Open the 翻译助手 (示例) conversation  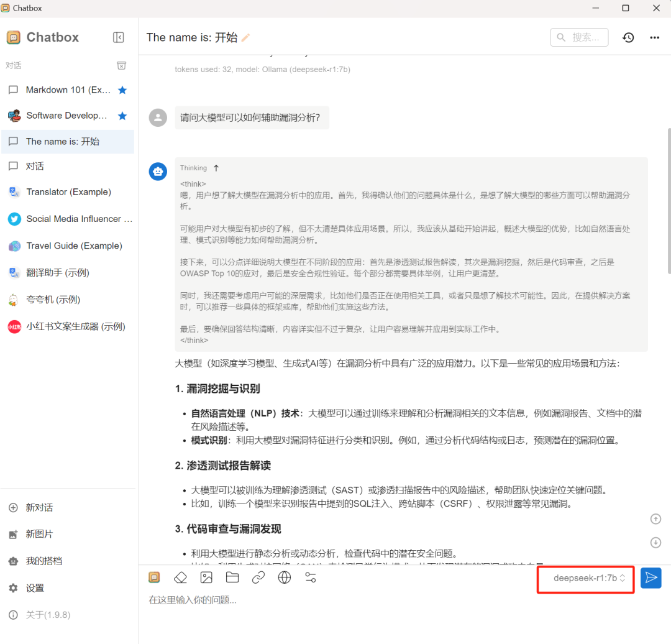tap(68, 273)
